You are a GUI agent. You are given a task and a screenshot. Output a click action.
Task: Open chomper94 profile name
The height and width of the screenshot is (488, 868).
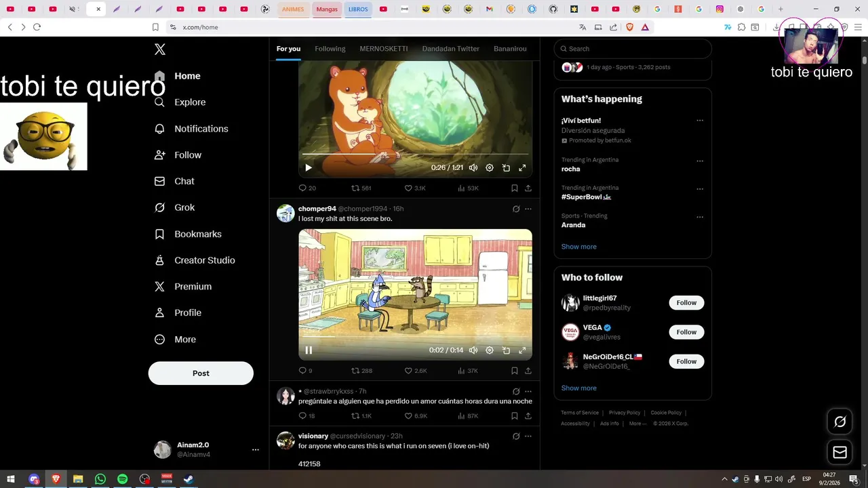click(x=317, y=209)
